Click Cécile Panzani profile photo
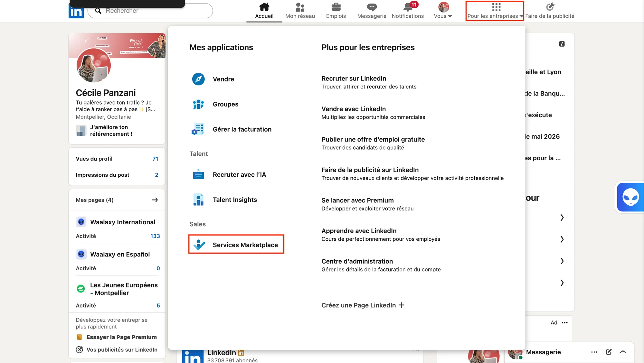 [94, 65]
